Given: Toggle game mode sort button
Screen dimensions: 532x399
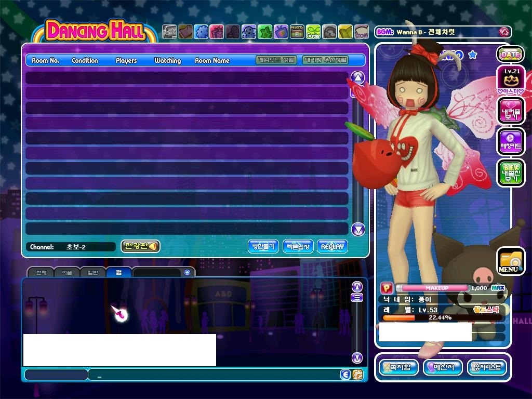Looking at the screenshot, I should (276, 60).
